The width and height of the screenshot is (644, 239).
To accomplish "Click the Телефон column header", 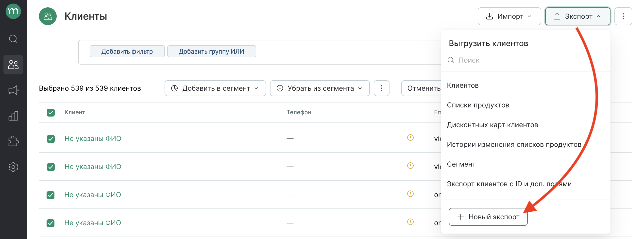I will pyautogui.click(x=299, y=112).
